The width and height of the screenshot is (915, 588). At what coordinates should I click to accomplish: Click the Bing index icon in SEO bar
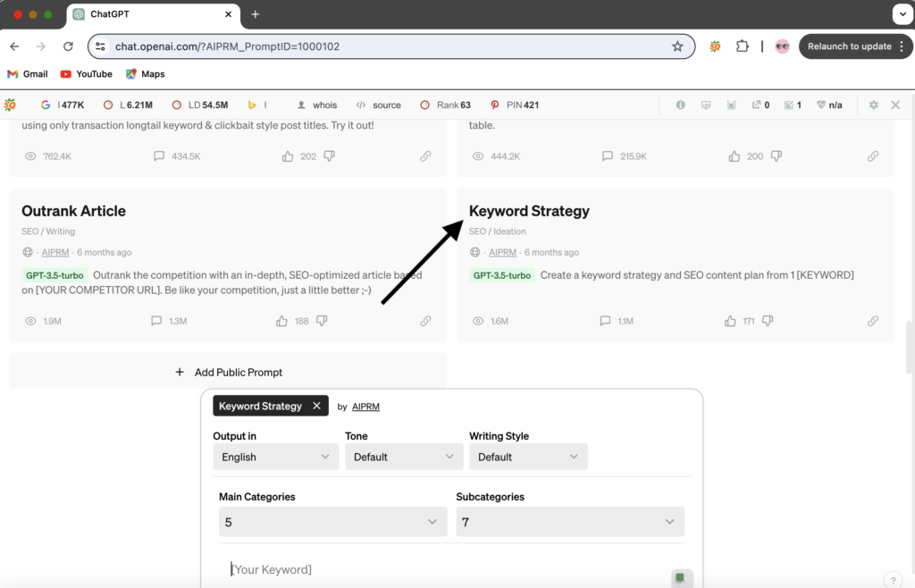point(252,105)
